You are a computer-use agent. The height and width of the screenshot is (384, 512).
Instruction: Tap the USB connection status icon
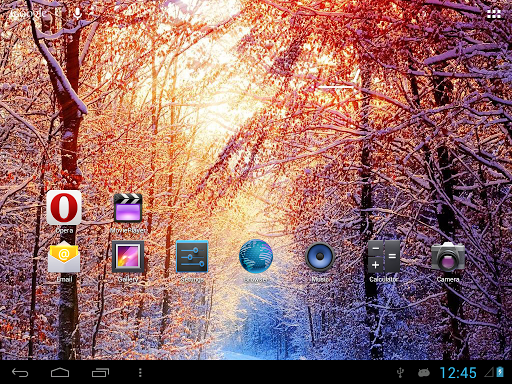point(401,373)
